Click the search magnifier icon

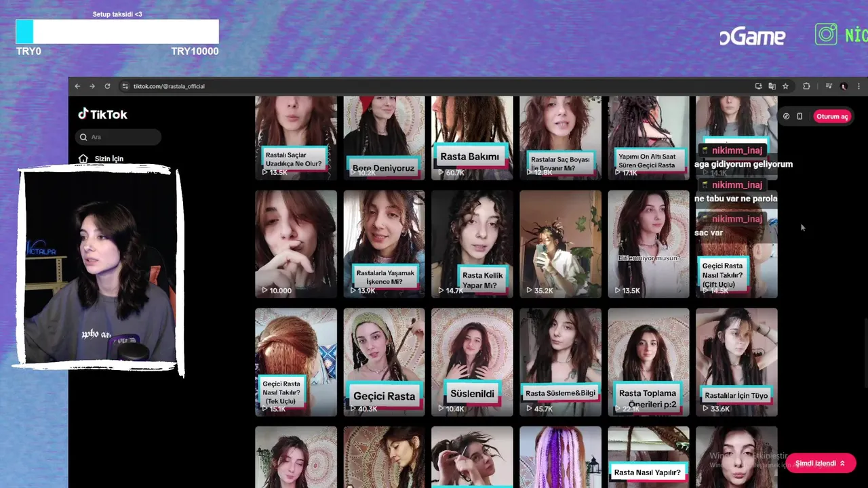click(83, 137)
